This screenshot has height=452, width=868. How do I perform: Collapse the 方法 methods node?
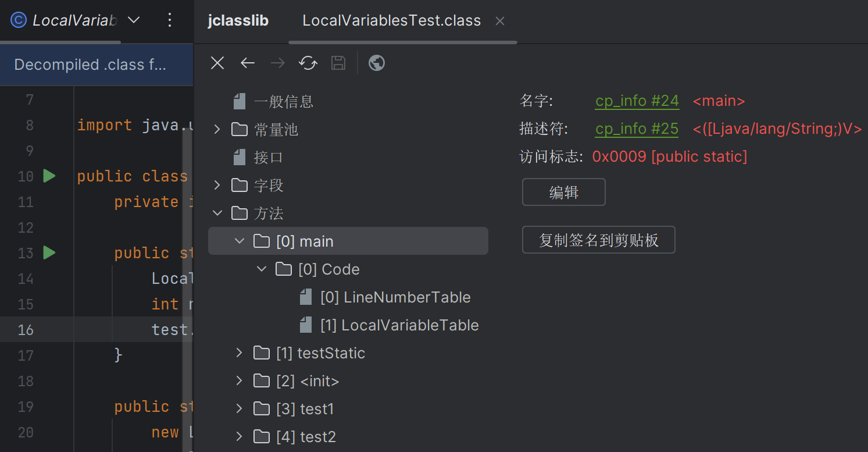pyautogui.click(x=217, y=213)
